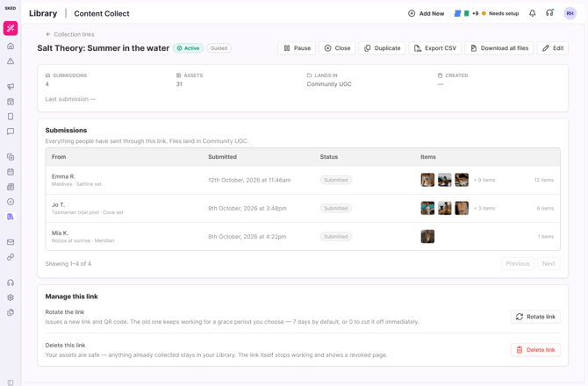Viewport: 588px width, 386px height.
Task: Open the notifications bell
Action: [x=532, y=13]
